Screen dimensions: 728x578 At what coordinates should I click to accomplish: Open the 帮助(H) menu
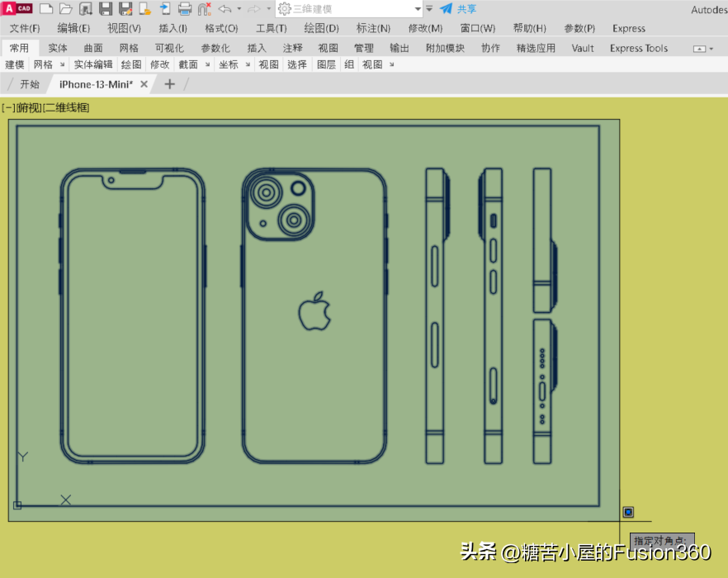click(x=529, y=28)
